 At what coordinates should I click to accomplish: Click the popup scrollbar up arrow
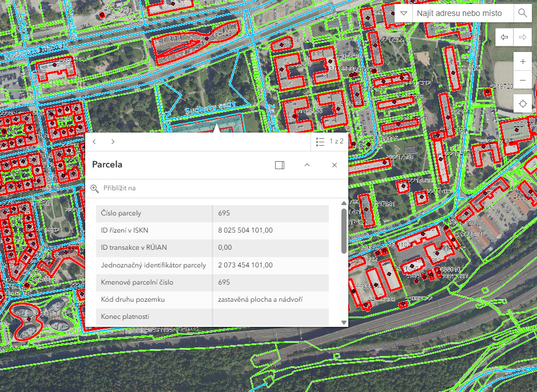point(344,203)
